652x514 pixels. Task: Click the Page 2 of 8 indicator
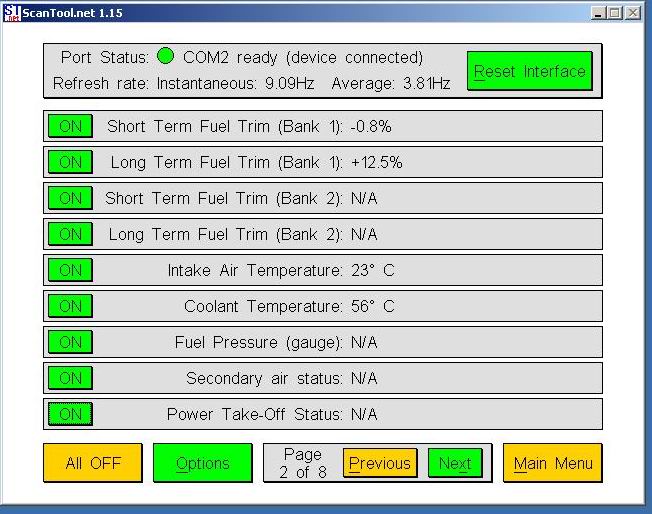[302, 463]
